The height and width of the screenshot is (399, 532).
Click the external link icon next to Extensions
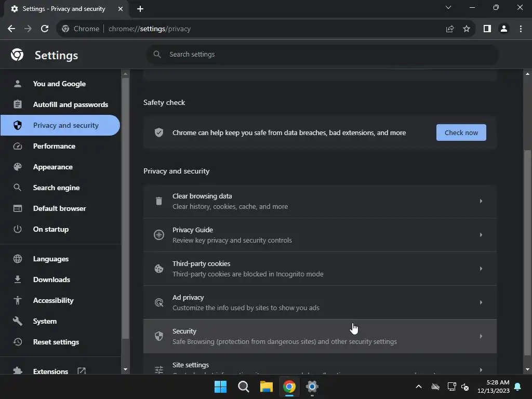click(82, 371)
